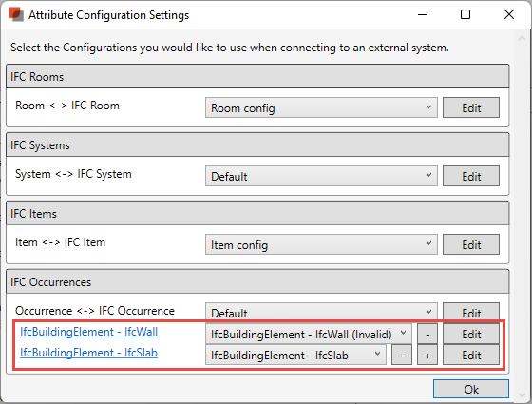Remove the IfcWall row with minus button
The image size is (532, 404).
[x=427, y=335]
